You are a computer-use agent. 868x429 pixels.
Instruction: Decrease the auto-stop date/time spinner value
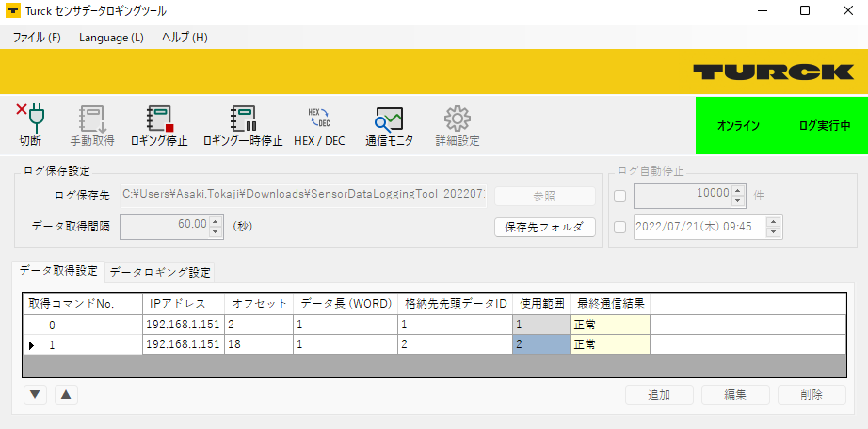tap(773, 231)
